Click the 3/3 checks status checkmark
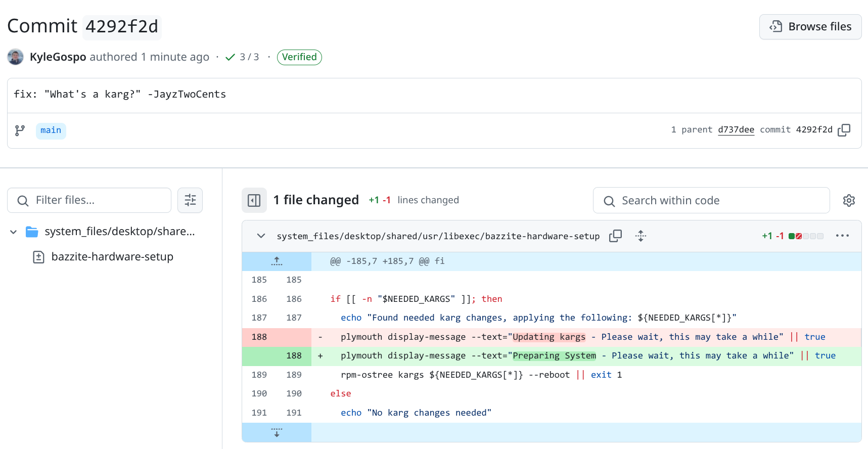 coord(231,57)
